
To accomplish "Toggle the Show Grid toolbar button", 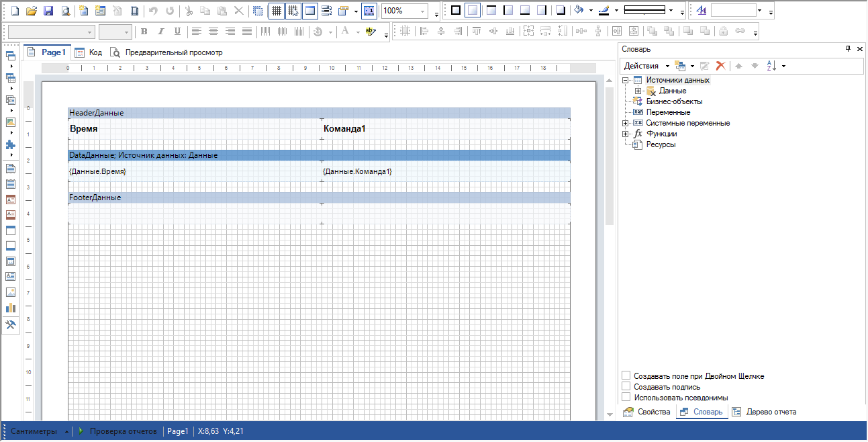I will tap(276, 11).
